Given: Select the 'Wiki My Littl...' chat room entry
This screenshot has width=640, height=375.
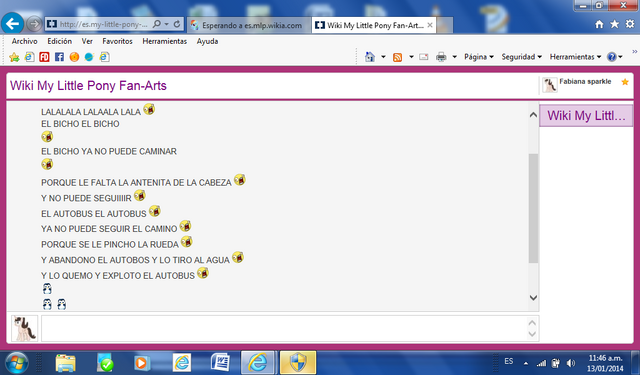Looking at the screenshot, I should click(586, 115).
